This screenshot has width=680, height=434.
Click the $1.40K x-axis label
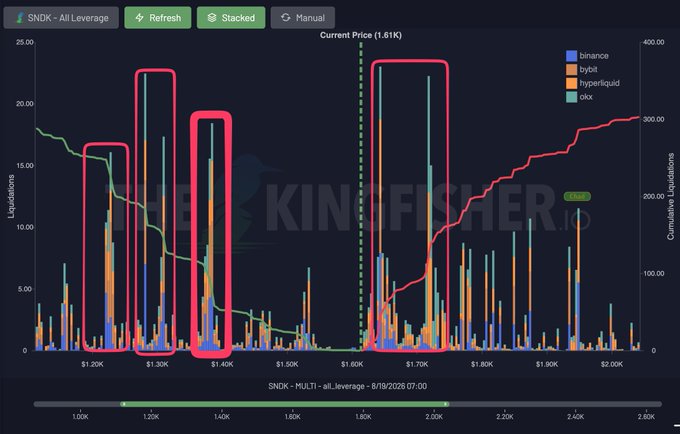pos(222,364)
